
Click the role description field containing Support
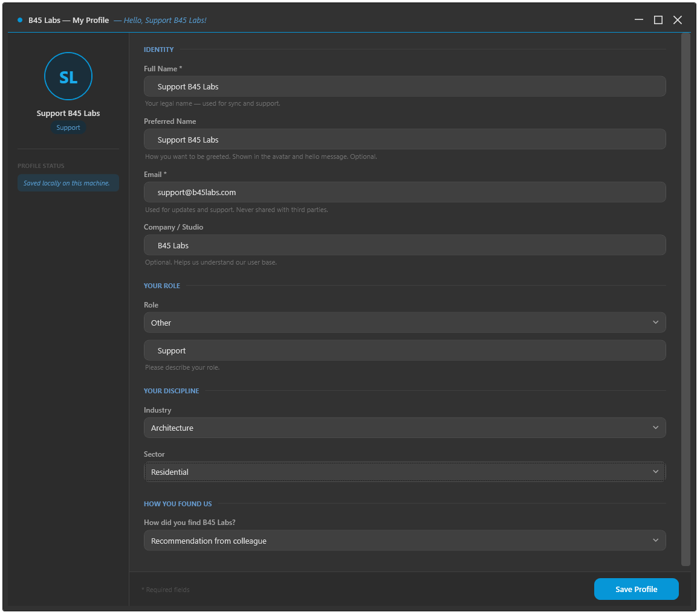tap(404, 351)
